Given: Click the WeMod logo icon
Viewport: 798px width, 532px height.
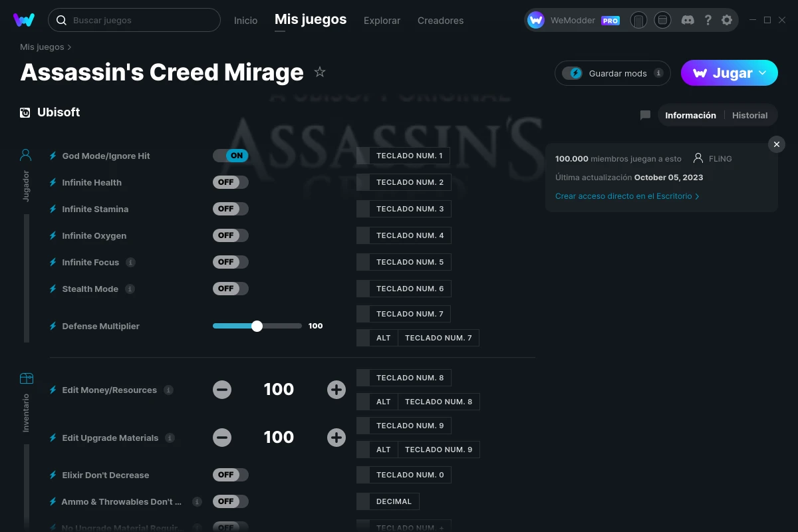Looking at the screenshot, I should (x=24, y=20).
